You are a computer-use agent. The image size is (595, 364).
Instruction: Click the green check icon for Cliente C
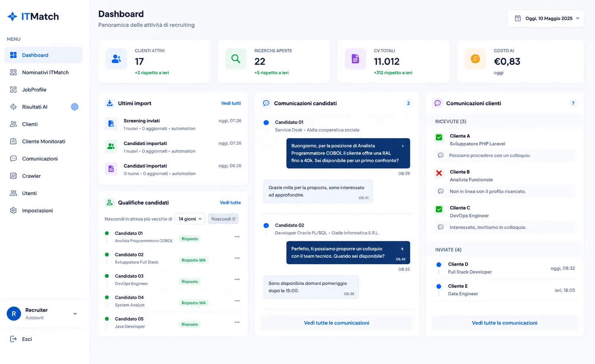pos(439,209)
